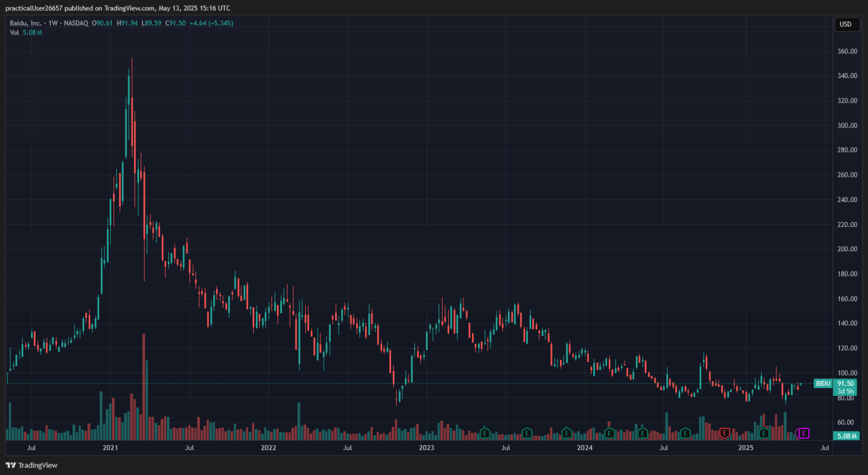Click the +4.64 (+5.34%) change value
The image size is (868, 475).
(211, 23)
